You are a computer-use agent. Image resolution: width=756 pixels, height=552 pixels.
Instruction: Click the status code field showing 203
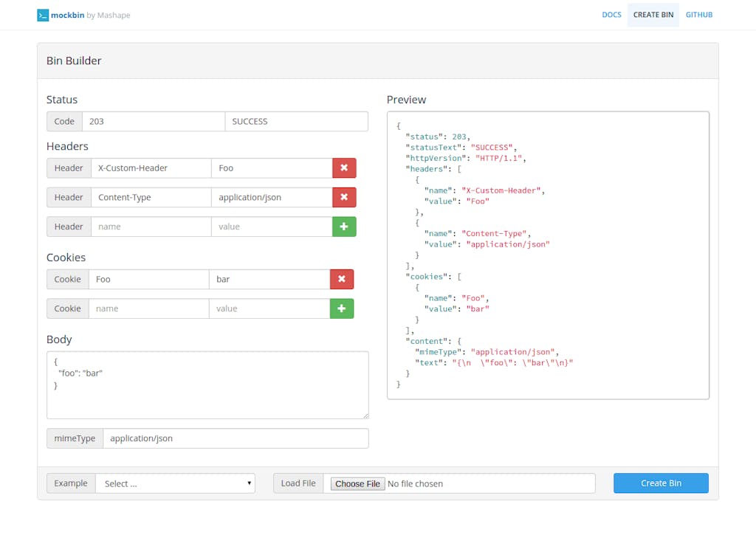coord(153,122)
